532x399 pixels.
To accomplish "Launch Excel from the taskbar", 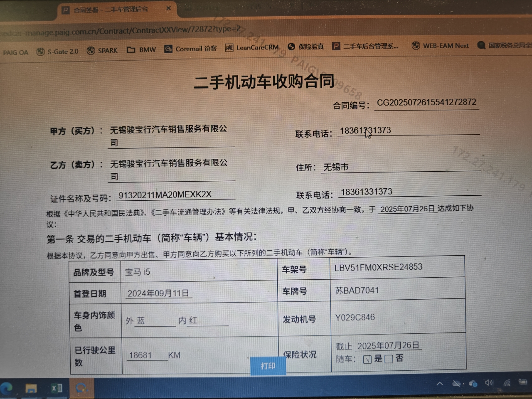I will (57, 388).
